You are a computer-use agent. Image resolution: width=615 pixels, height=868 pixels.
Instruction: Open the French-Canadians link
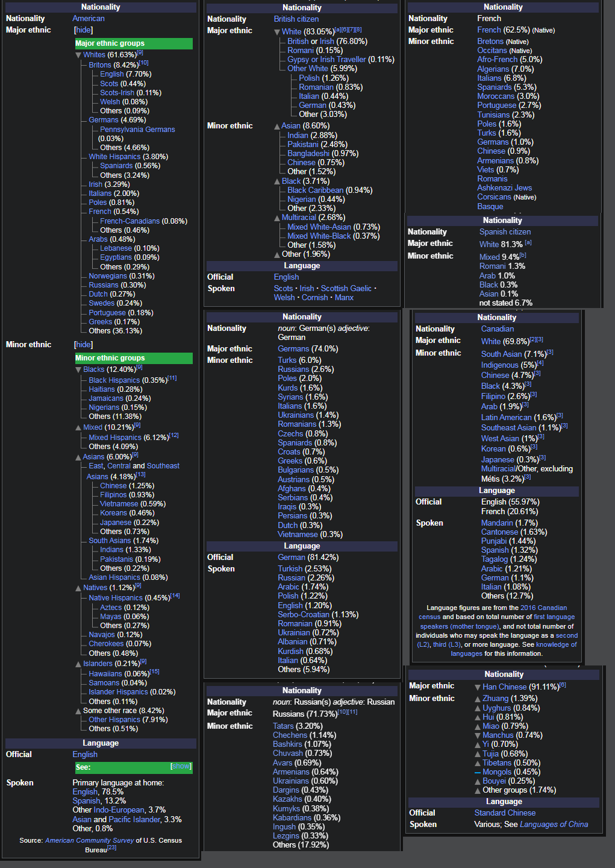[x=130, y=221]
